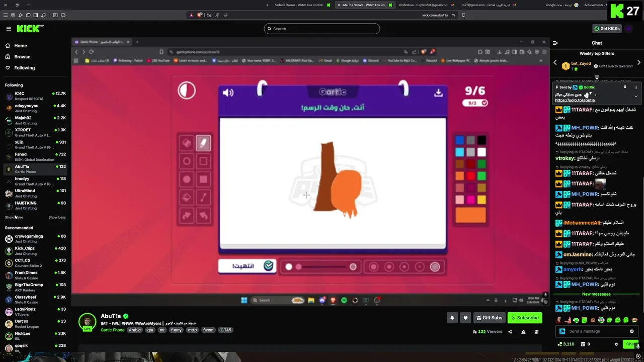Image resolution: width=644 pixels, height=362 pixels.
Task: Open the HAIBTKING channel
Action: click(35, 205)
